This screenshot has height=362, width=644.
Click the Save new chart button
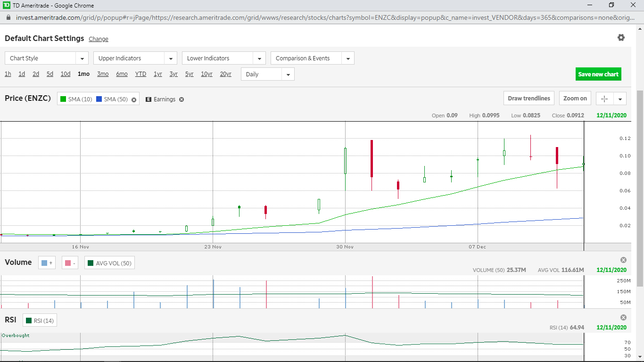point(598,74)
